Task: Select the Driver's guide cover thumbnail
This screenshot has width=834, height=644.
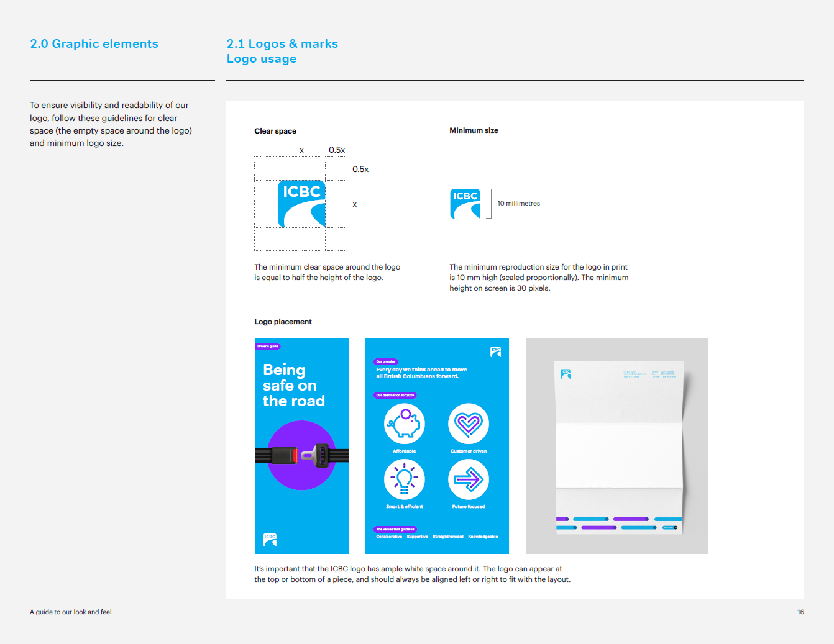Action: [301, 446]
